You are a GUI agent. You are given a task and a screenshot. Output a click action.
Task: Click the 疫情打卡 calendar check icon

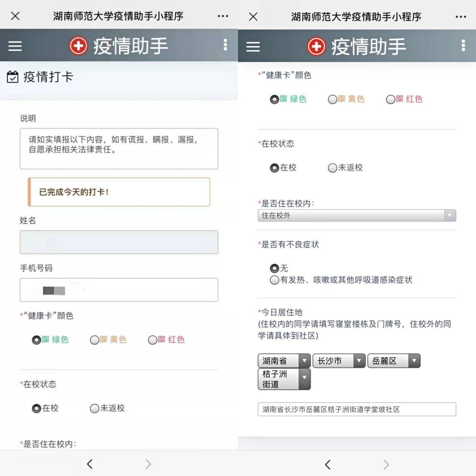[13, 77]
